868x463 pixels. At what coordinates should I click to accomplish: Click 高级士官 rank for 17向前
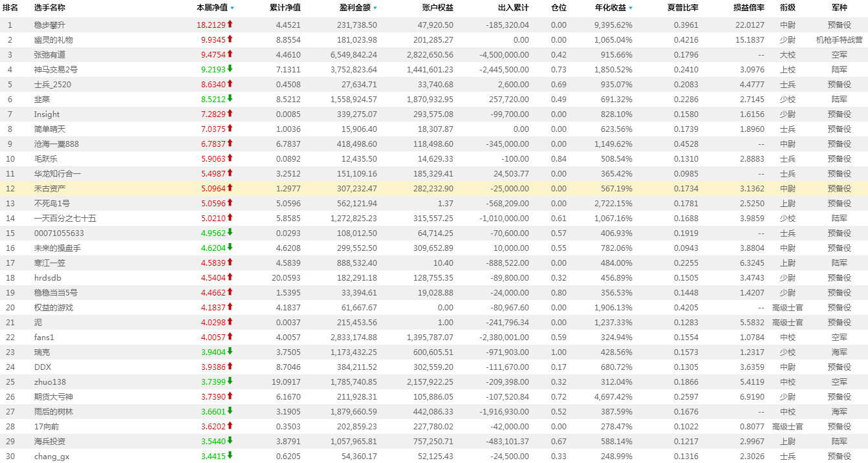tap(788, 427)
